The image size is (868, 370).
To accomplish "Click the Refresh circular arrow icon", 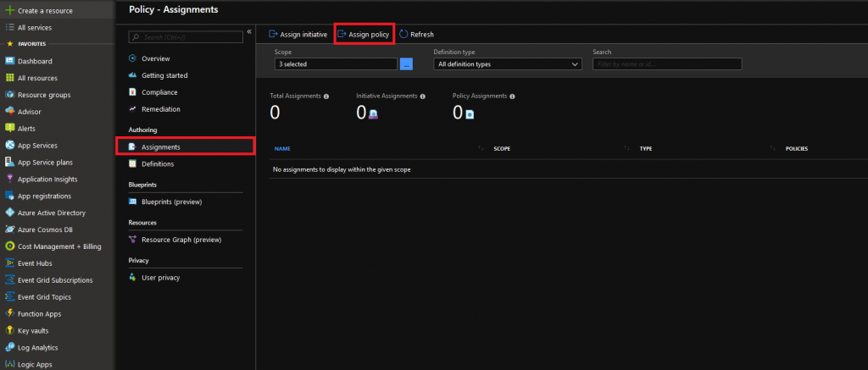I will 403,34.
